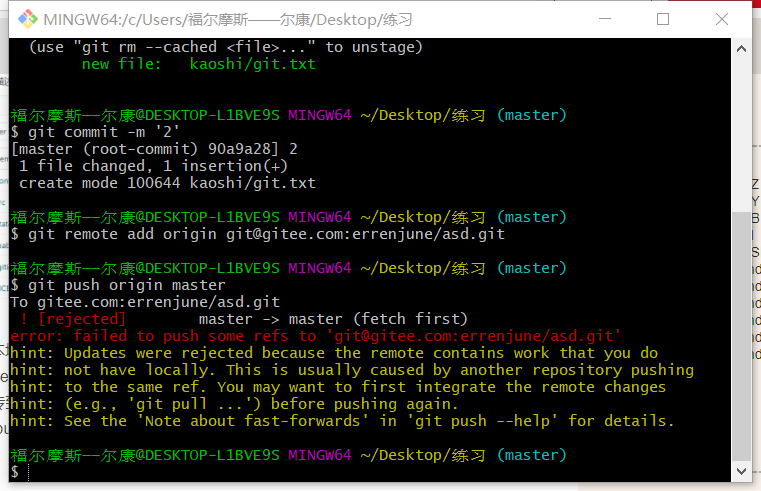Click '1 file changed, 1 insertion(+)' line

(153, 166)
